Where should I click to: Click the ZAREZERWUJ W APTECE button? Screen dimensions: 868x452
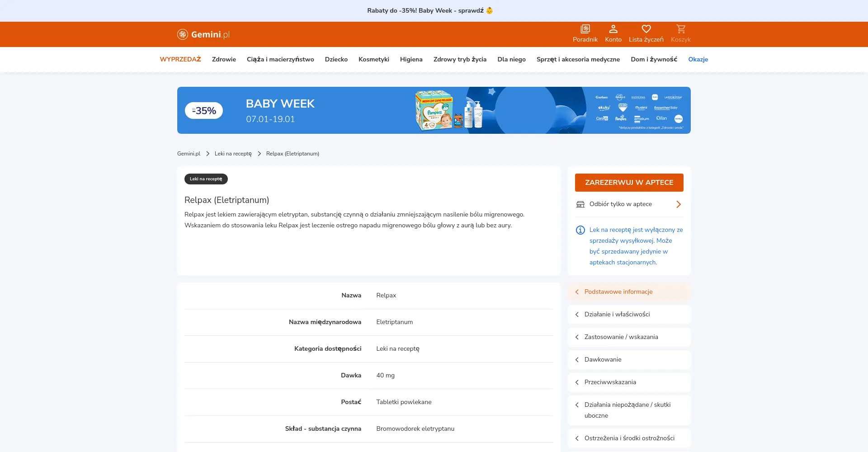(629, 183)
